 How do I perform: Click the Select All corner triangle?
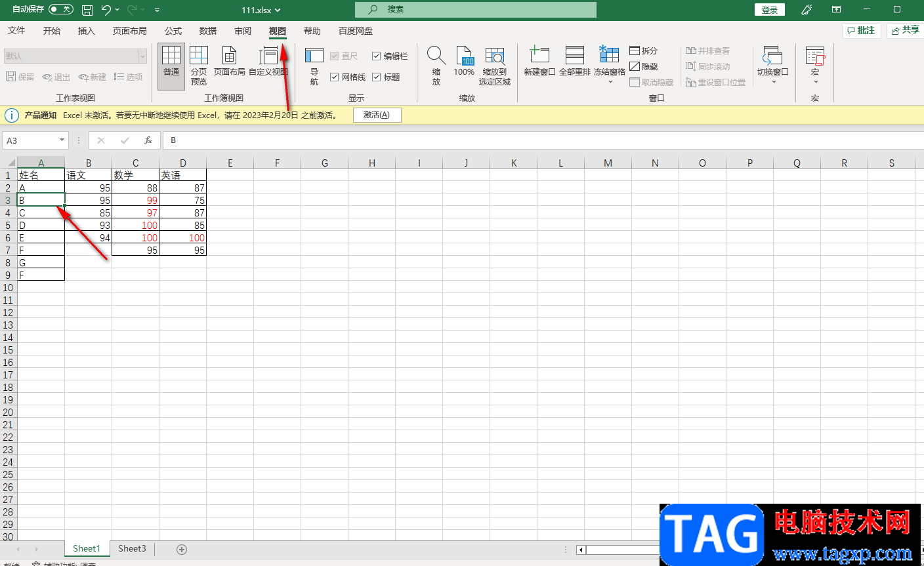coord(11,163)
